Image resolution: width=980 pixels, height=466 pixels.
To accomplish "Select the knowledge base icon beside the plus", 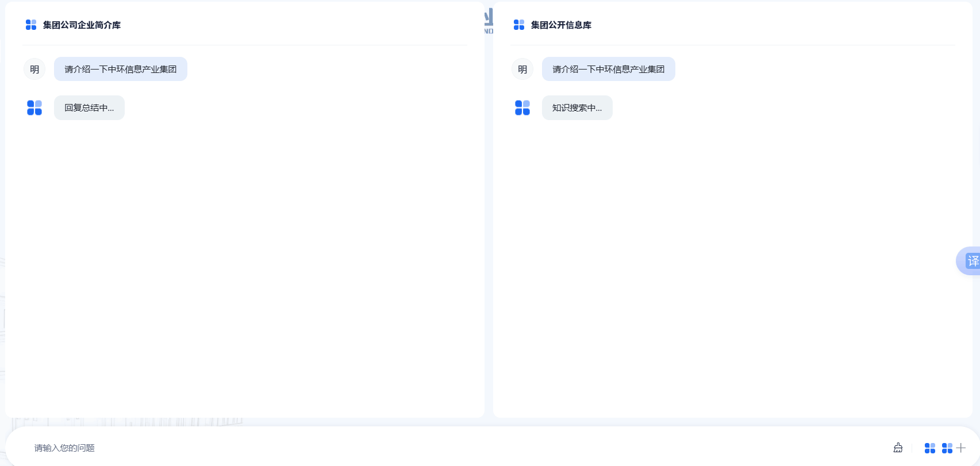I will [947, 448].
